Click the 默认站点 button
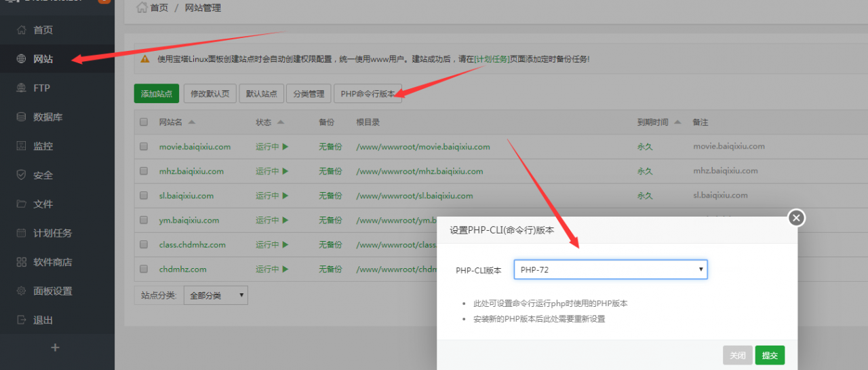868x370 pixels. (x=261, y=94)
